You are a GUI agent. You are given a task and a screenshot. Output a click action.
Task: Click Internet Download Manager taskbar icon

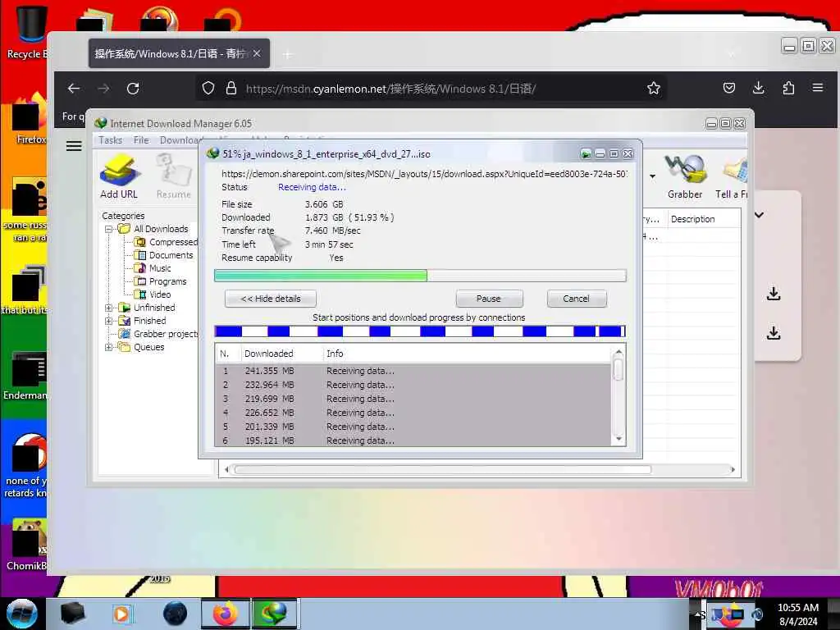coord(273,614)
